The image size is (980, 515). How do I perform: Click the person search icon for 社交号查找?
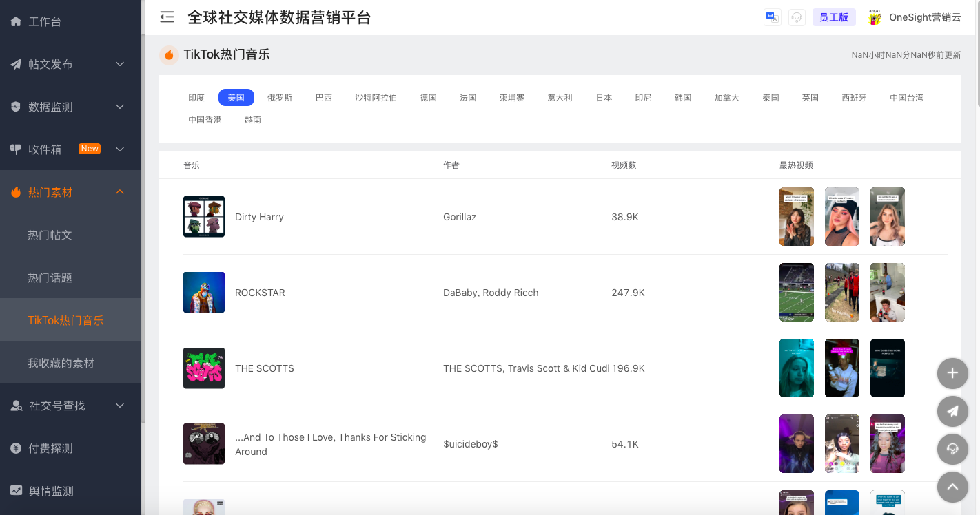coord(17,406)
